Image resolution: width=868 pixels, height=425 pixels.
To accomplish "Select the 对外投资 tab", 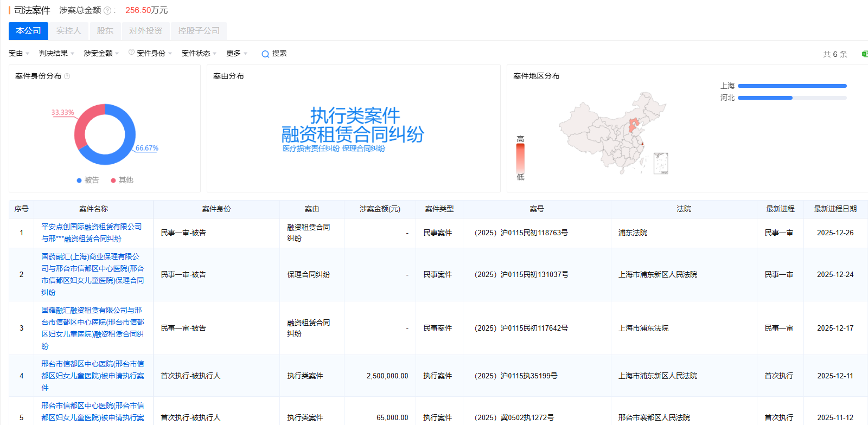I will (145, 31).
